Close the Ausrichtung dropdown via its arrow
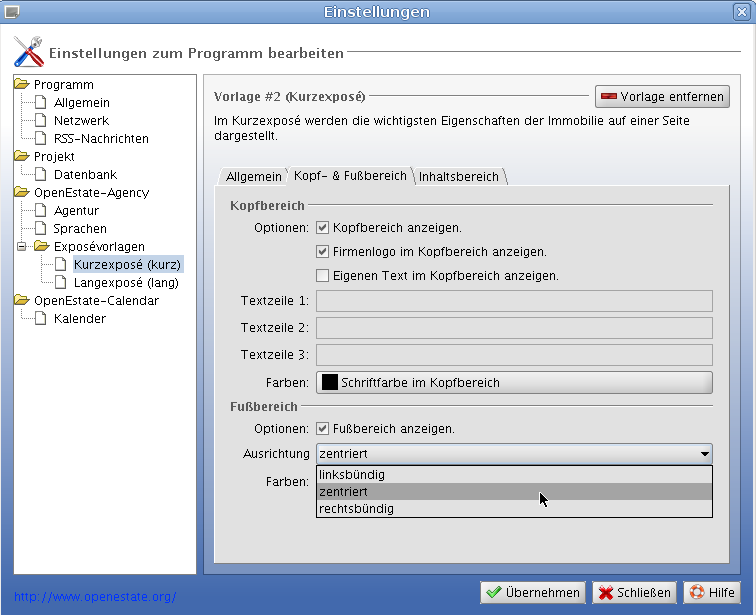 (x=705, y=453)
